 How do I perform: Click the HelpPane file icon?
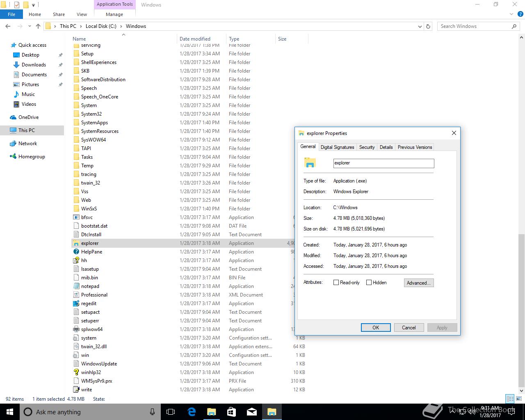coord(76,252)
